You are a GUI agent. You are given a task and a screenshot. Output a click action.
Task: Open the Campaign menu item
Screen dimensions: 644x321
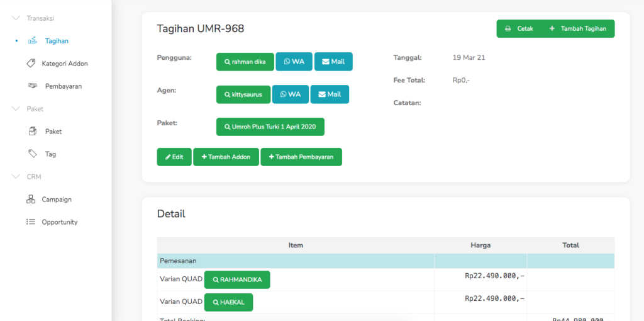57,200
